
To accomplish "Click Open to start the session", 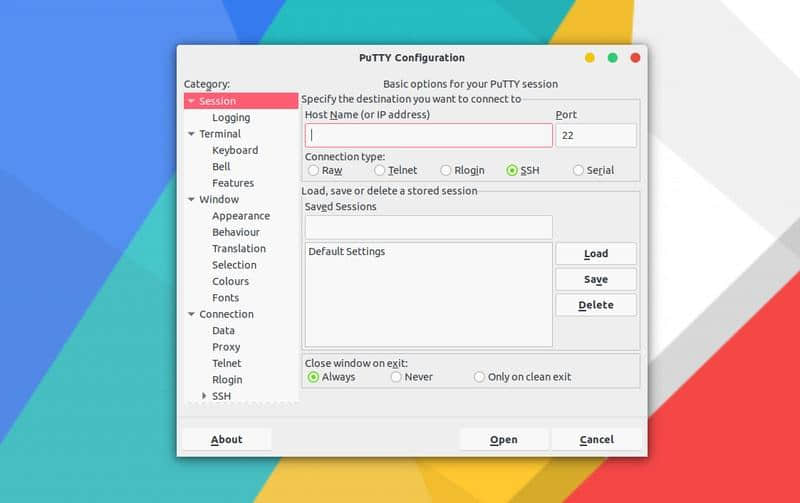I will point(504,440).
